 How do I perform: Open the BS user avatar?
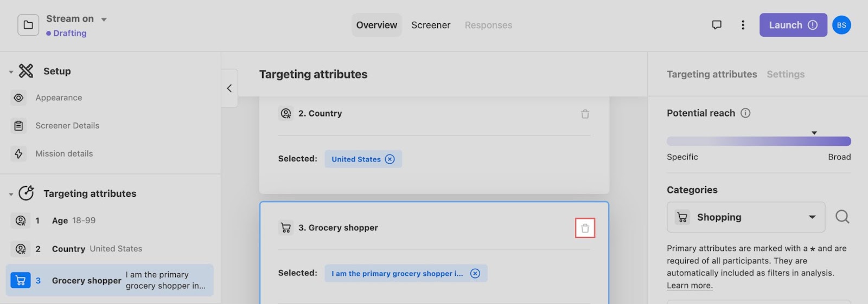click(841, 25)
